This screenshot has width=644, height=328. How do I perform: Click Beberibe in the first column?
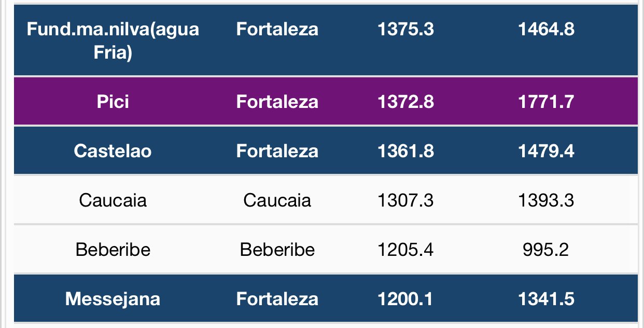point(113,250)
